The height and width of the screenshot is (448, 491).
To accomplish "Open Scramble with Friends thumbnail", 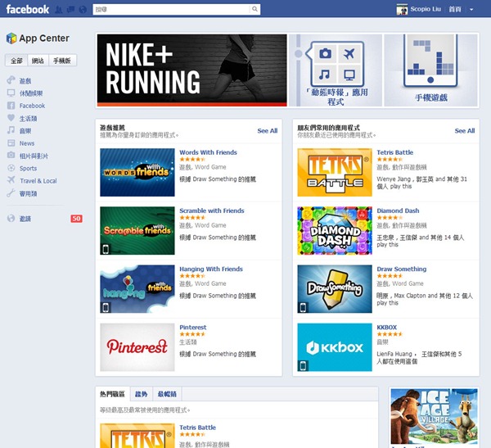I will click(x=137, y=230).
